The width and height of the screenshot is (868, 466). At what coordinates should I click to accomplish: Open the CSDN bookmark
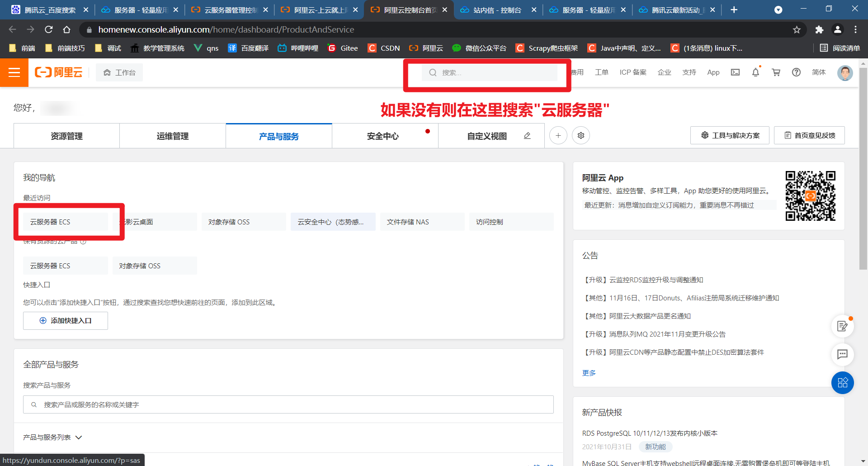[x=384, y=48]
